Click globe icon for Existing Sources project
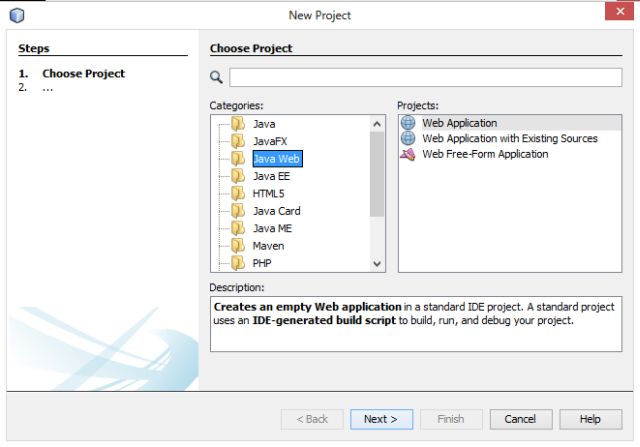This screenshot has width=640, height=447. [x=408, y=138]
